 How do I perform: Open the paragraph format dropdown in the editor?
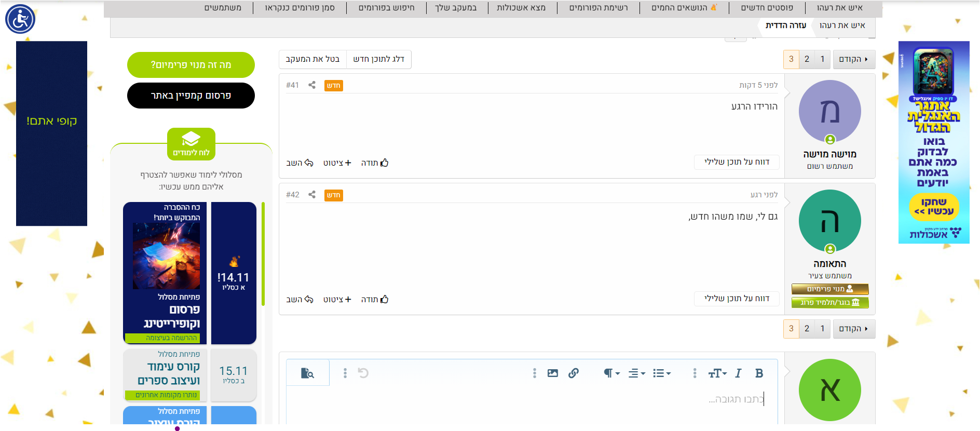(612, 373)
